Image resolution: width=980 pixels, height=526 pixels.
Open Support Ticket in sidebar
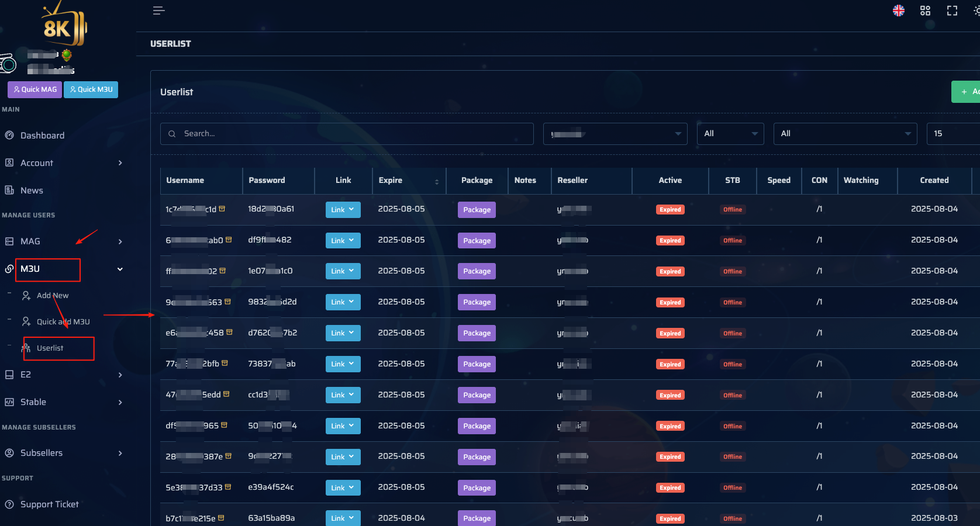pyautogui.click(x=49, y=504)
